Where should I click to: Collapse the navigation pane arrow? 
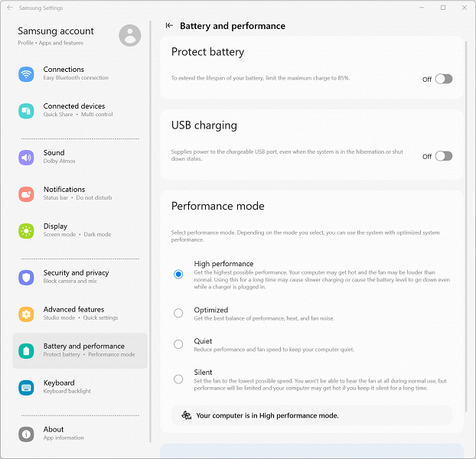pyautogui.click(x=169, y=26)
